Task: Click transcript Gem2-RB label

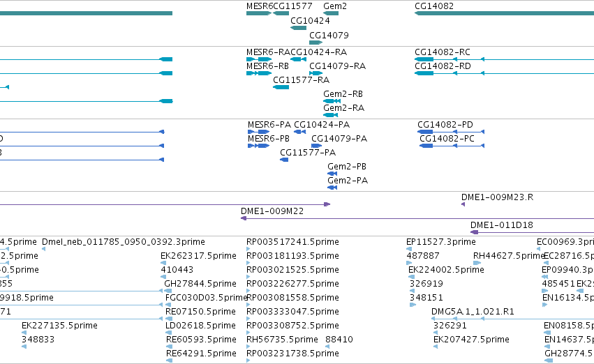Action: click(x=343, y=94)
